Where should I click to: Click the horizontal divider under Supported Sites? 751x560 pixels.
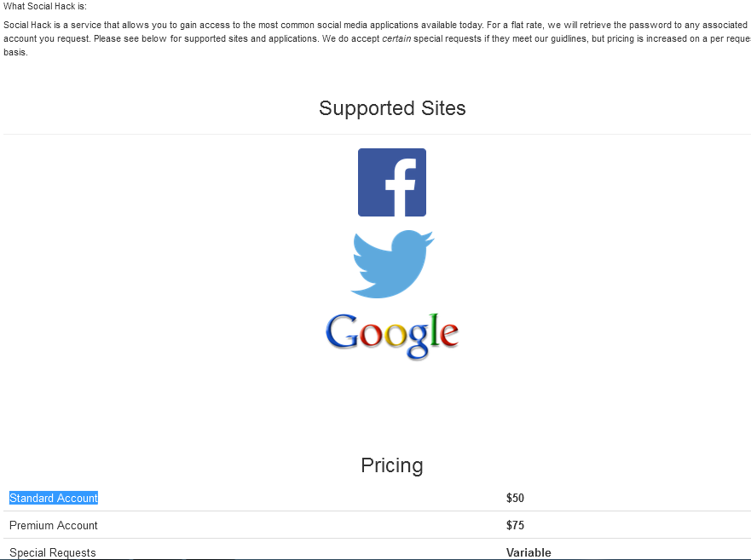point(377,134)
